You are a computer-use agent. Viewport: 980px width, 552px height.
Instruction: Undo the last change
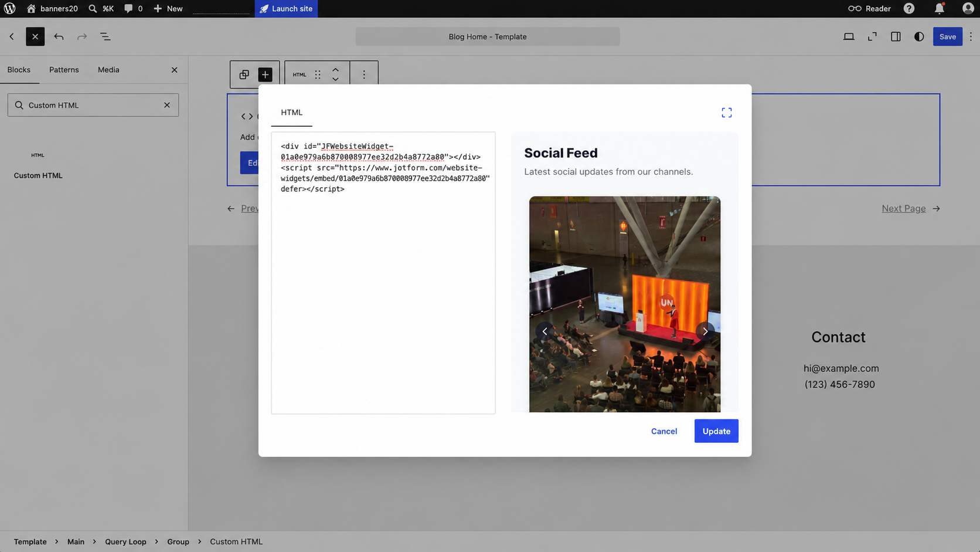coord(59,36)
